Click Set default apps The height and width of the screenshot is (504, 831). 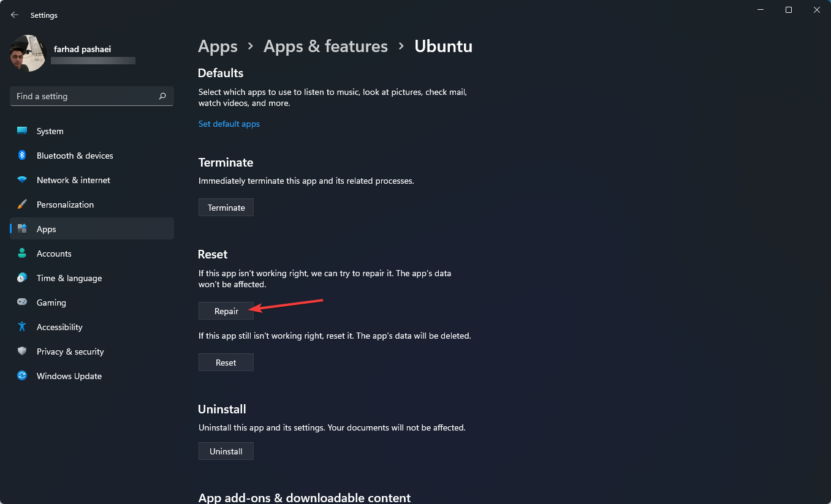pyautogui.click(x=229, y=123)
